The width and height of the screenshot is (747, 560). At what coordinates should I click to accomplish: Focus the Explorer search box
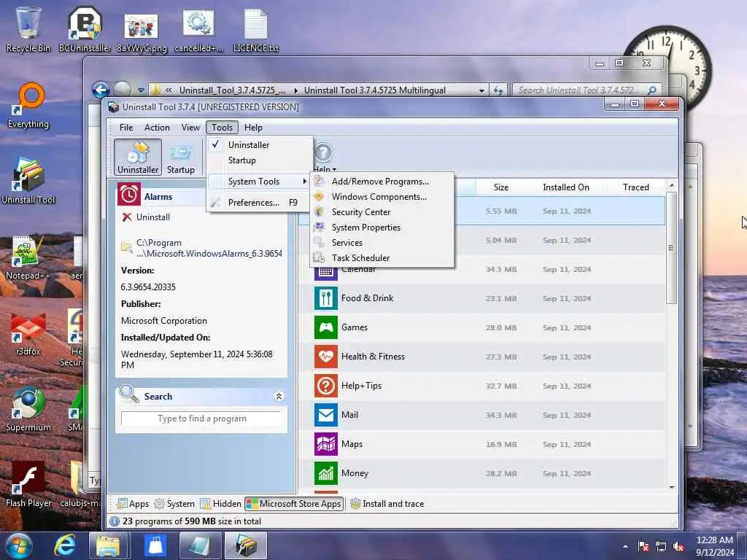click(586, 90)
